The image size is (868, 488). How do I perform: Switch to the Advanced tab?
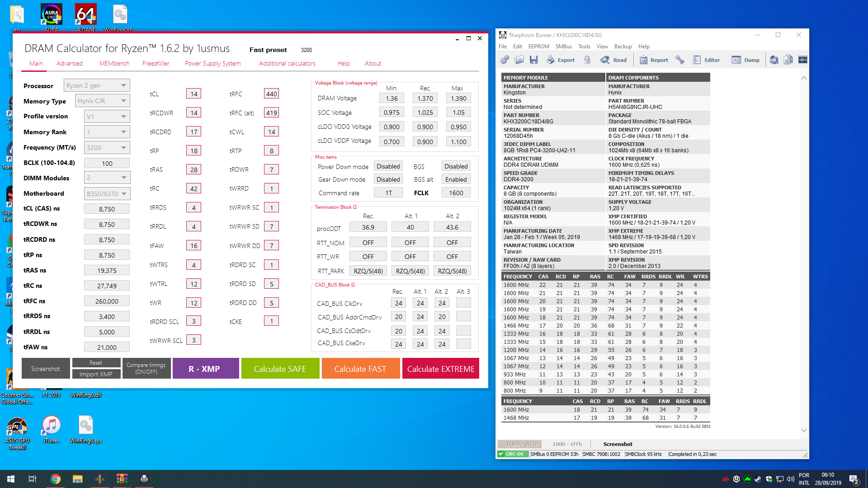pyautogui.click(x=70, y=63)
